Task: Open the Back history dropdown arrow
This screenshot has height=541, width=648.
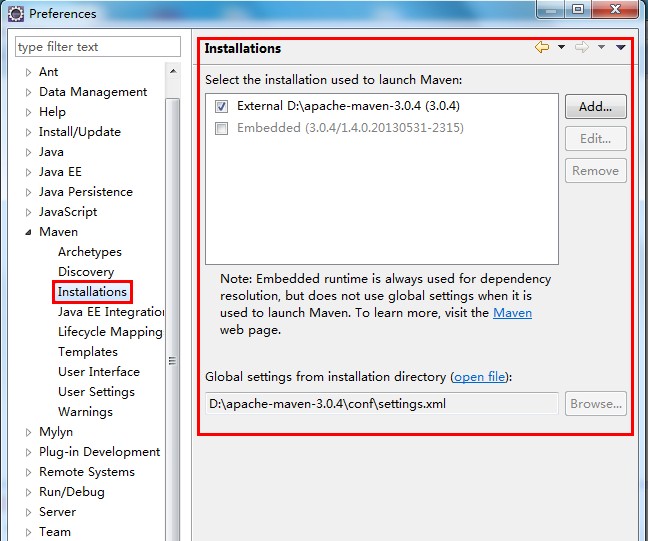Action: click(x=561, y=47)
